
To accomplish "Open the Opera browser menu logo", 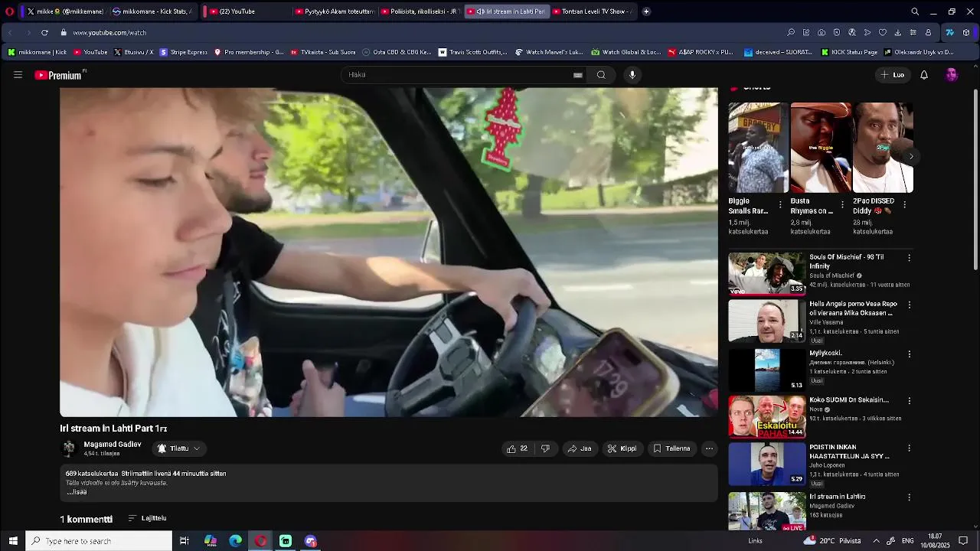I will pyautogui.click(x=9, y=11).
